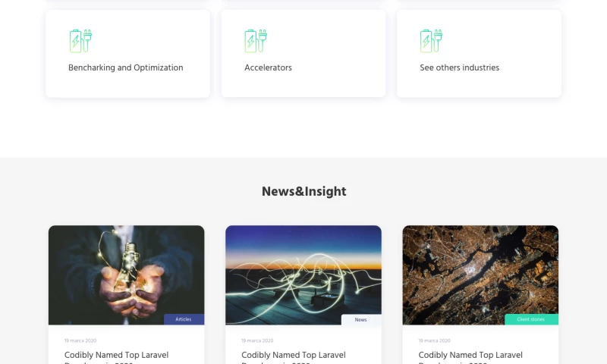Click the See others industries battery icon
This screenshot has width=607, height=364.
(431, 41)
